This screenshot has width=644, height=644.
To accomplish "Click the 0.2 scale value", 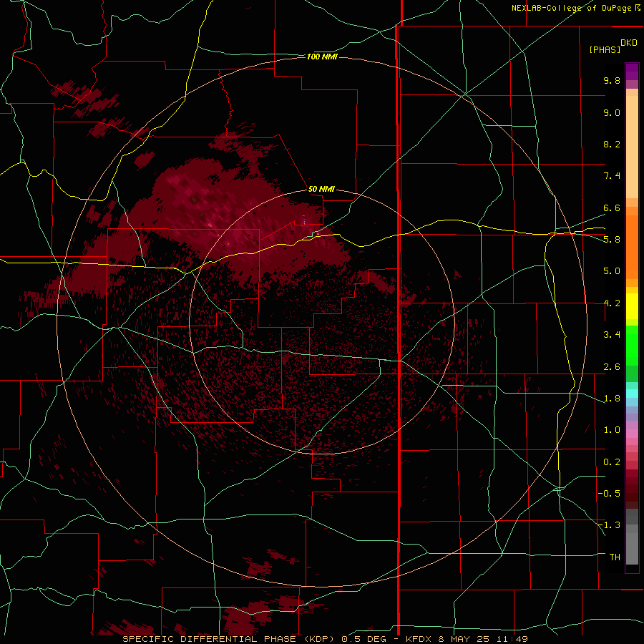I will 612,462.
